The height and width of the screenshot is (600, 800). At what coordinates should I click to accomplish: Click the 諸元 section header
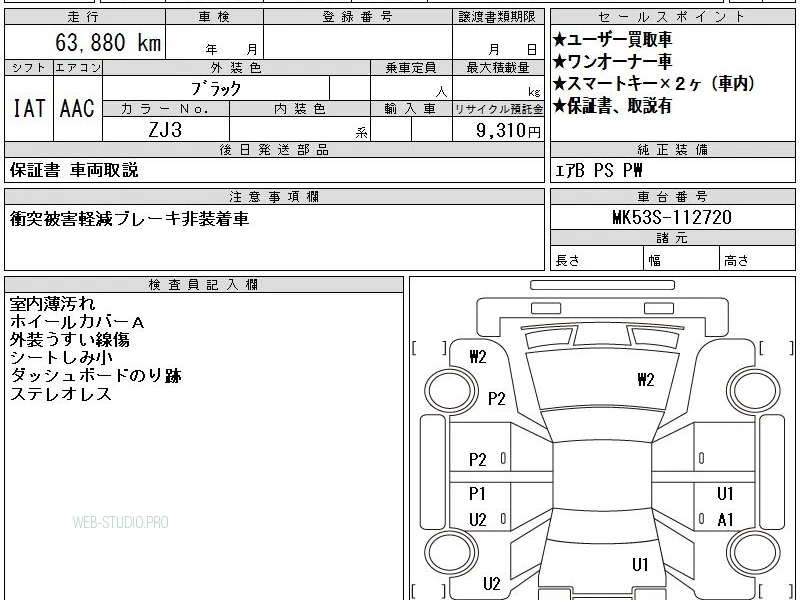pos(672,238)
